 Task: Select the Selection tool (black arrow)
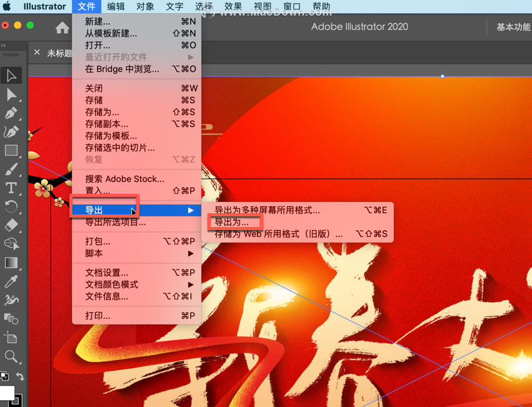pyautogui.click(x=11, y=76)
